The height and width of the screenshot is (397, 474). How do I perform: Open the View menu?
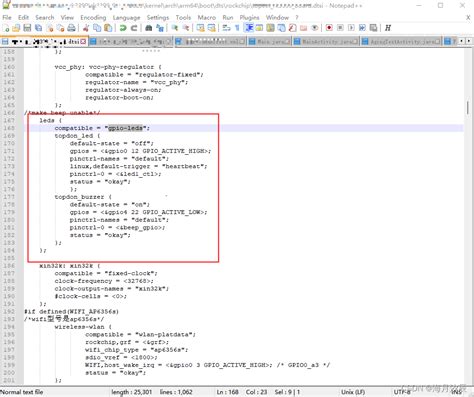[x=67, y=18]
